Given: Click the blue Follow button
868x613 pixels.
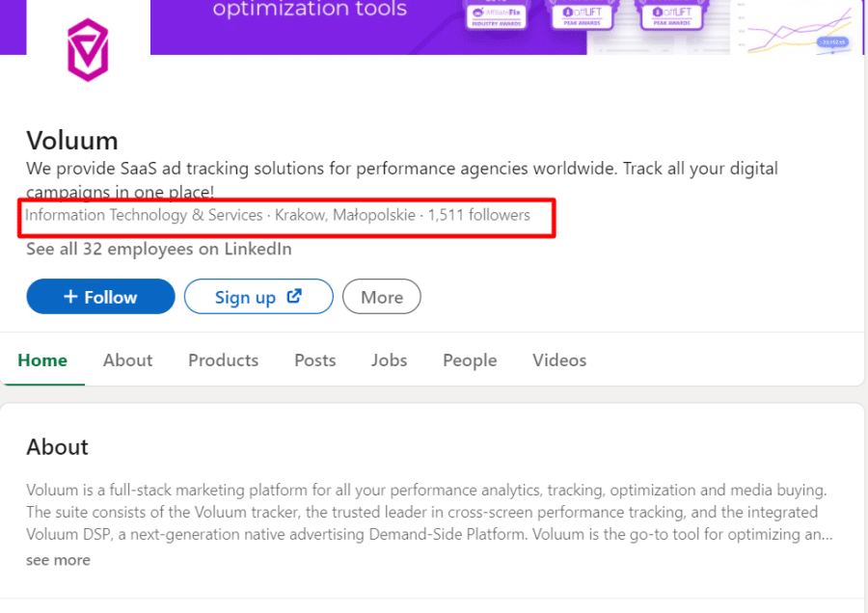Looking at the screenshot, I should point(100,297).
